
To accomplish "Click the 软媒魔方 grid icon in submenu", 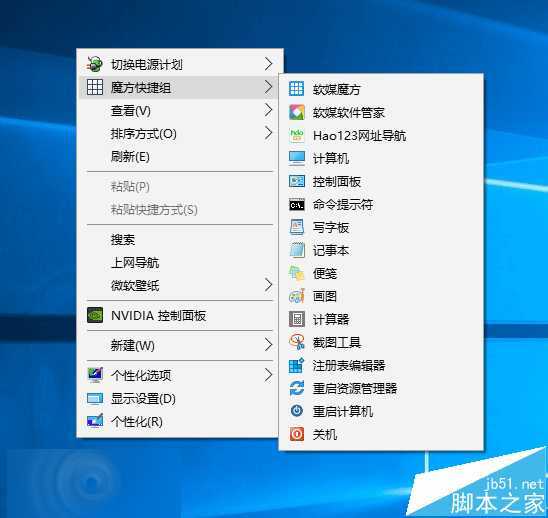I will click(x=296, y=89).
